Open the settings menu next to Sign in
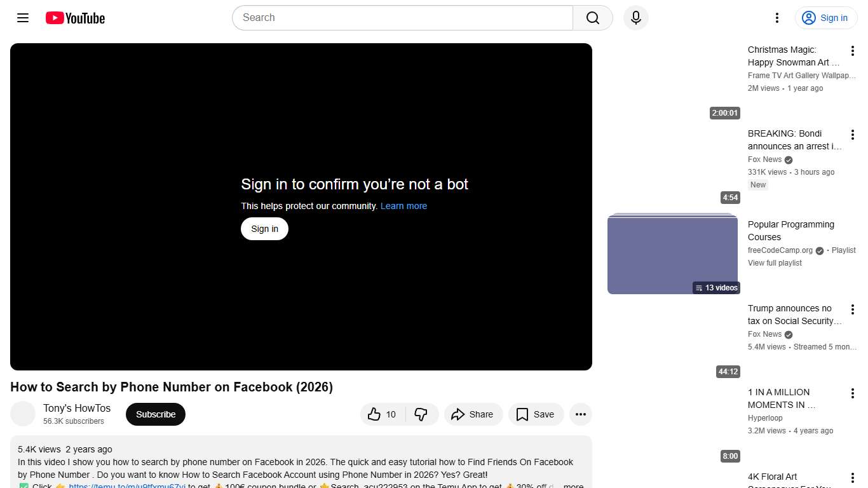868x488 pixels. (776, 18)
